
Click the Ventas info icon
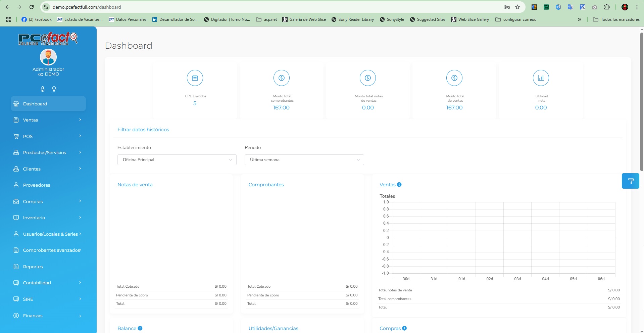399,185
